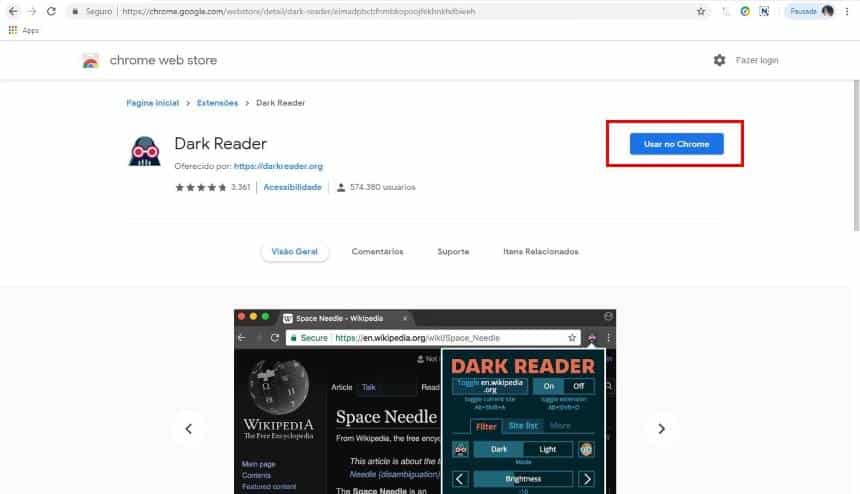Click the five-star rating of Dark Reader

(201, 188)
